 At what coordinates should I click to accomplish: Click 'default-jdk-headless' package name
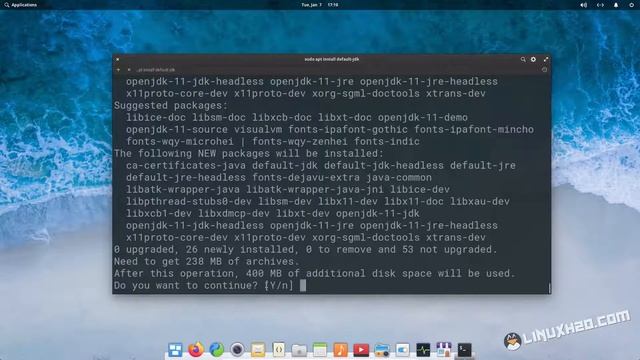coord(384,166)
